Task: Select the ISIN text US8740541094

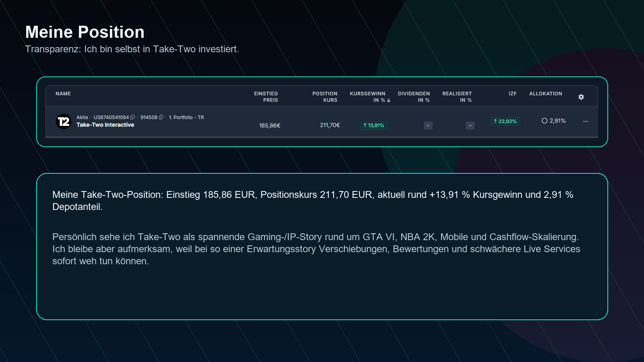Action: 111,117
